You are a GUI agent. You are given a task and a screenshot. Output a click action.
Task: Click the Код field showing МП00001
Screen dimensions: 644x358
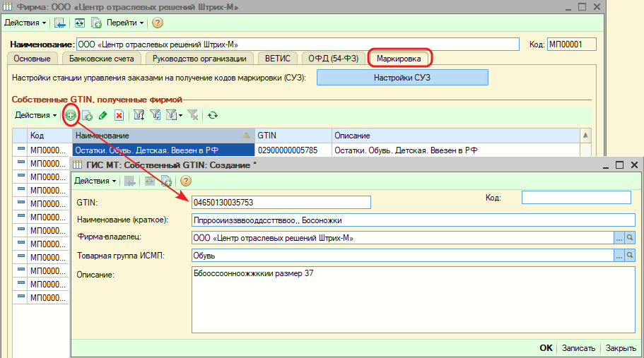[x=572, y=44]
